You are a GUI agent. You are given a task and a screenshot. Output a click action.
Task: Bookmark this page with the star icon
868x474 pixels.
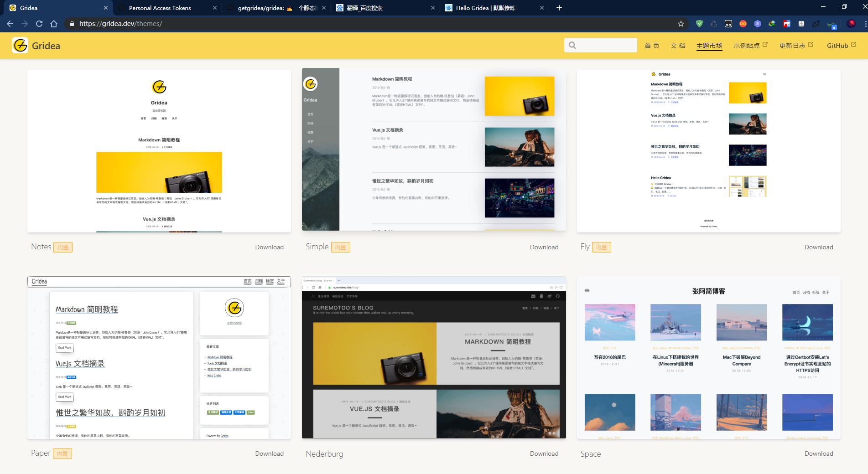click(x=681, y=24)
